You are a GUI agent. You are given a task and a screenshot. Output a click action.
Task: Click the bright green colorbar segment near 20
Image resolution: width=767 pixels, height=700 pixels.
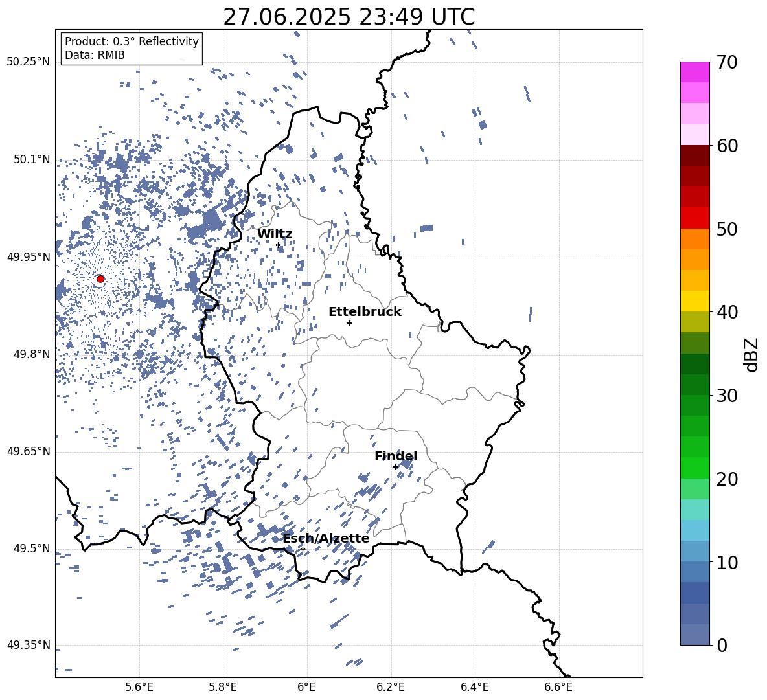(694, 468)
